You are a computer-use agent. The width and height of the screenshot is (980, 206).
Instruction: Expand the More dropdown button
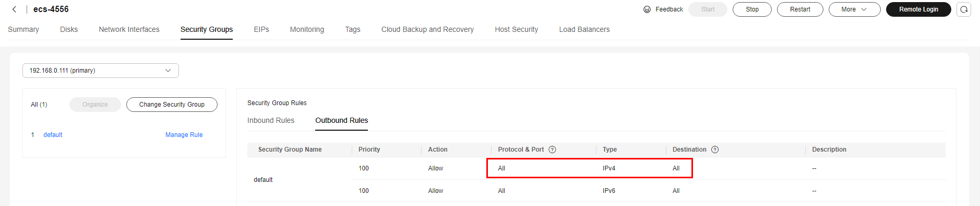tap(854, 9)
